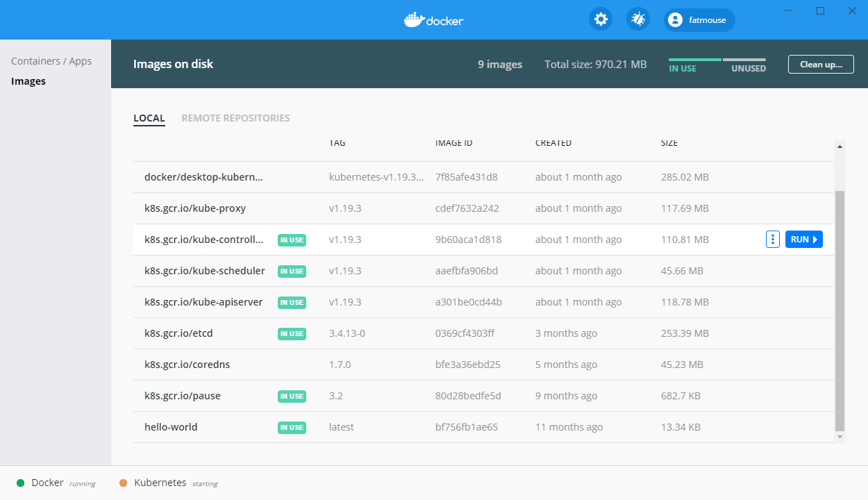Click the scrollbar down arrow
Viewport: 868px width, 500px height.
click(840, 437)
